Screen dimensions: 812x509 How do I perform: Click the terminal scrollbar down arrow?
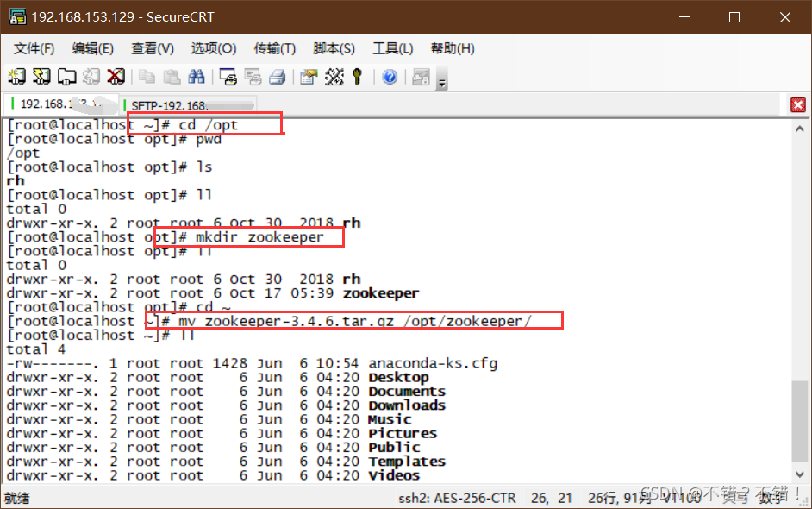[800, 474]
